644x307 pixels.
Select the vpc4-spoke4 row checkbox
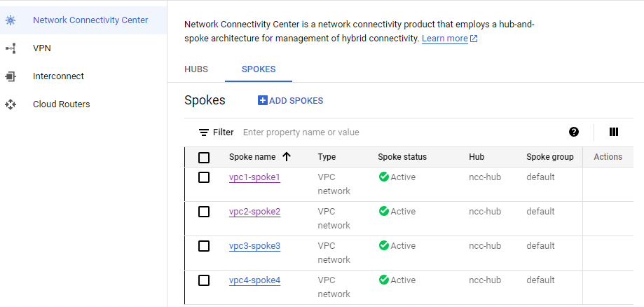[x=204, y=280]
